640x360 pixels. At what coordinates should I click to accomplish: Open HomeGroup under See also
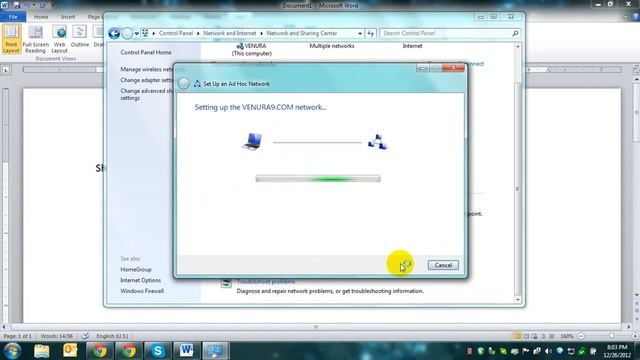136,269
